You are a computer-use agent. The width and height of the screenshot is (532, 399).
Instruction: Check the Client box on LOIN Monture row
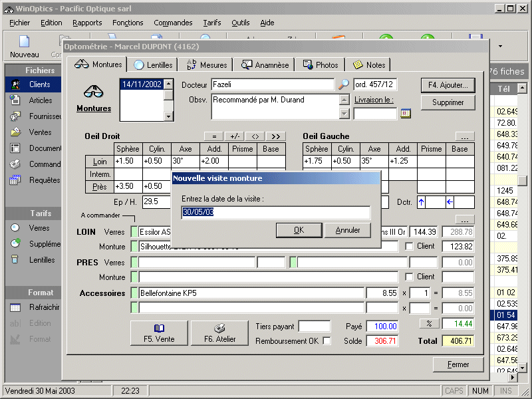point(410,247)
